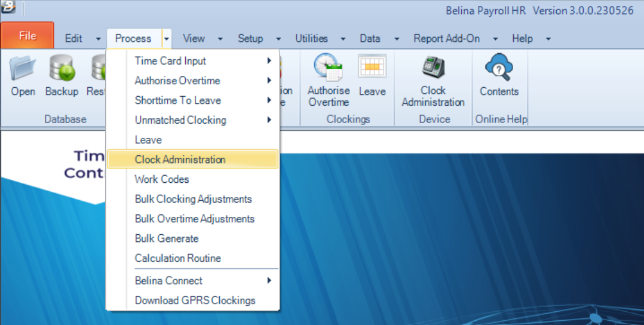Click the Authorise Overtime clock icon
The width and height of the screenshot is (644, 325).
tap(328, 67)
